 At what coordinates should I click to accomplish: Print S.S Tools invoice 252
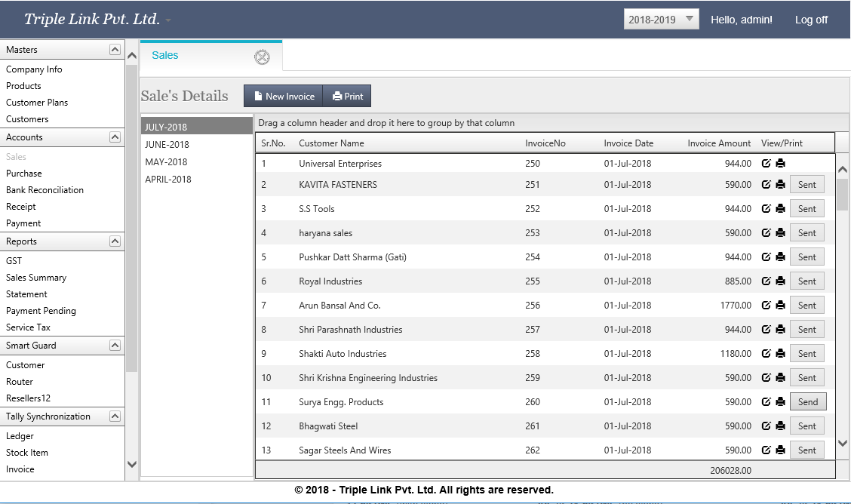[780, 208]
